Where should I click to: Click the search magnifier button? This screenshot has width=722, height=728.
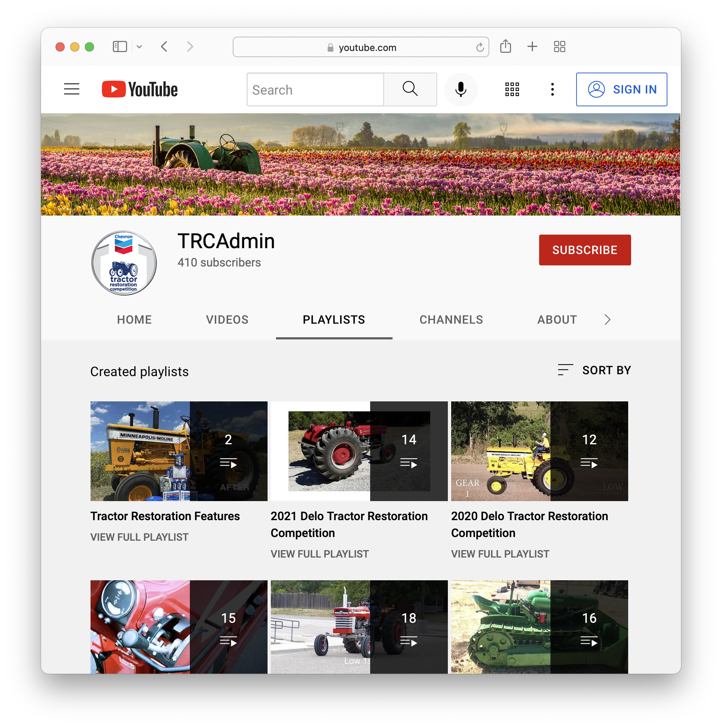click(x=410, y=89)
